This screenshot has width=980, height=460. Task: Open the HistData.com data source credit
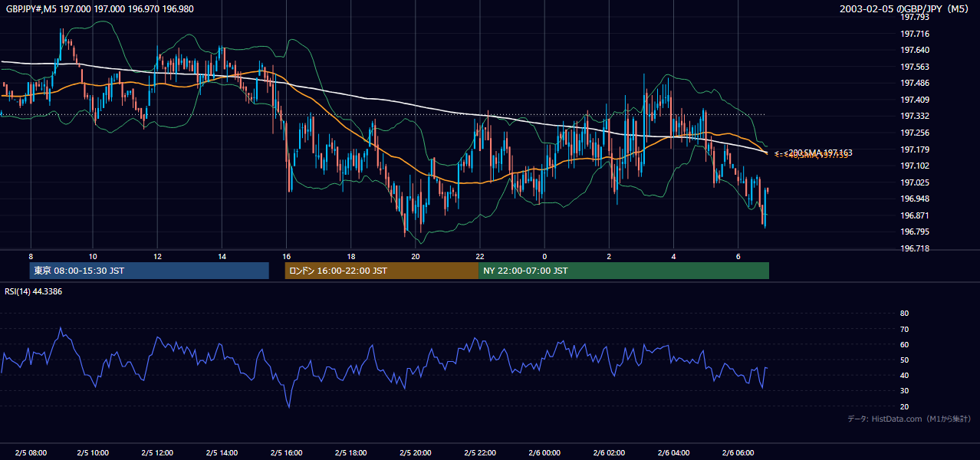tap(909, 419)
